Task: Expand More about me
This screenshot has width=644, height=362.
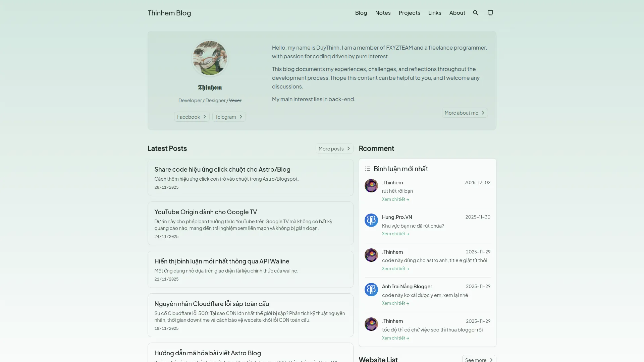Action: click(x=465, y=113)
